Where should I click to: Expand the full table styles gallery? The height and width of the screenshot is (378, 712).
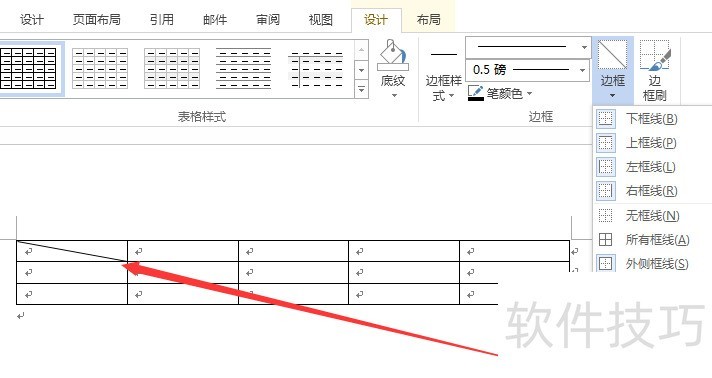coord(361,89)
